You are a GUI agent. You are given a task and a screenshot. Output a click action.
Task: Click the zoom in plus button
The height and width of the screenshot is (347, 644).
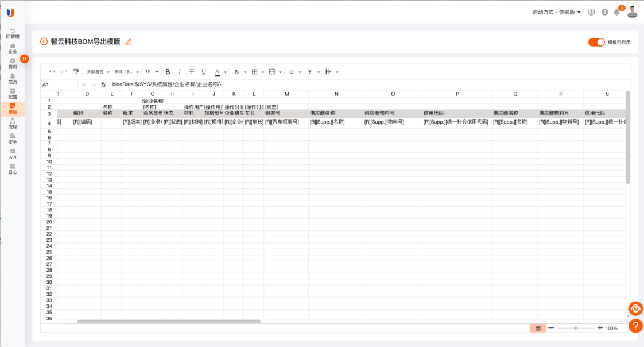pos(600,327)
